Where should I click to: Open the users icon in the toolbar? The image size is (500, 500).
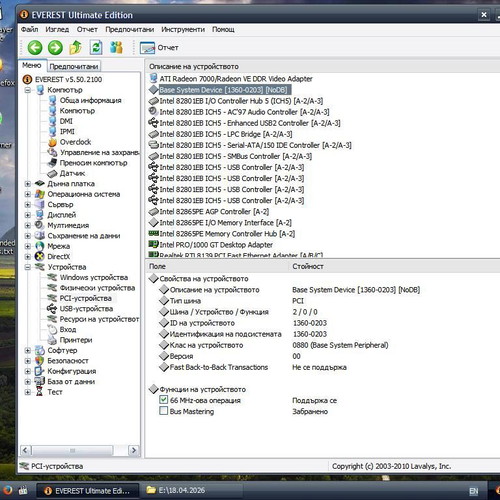tap(116, 47)
